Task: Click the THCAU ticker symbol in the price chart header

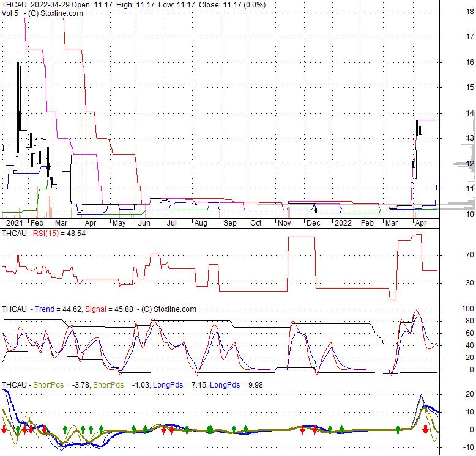Action: point(14,5)
